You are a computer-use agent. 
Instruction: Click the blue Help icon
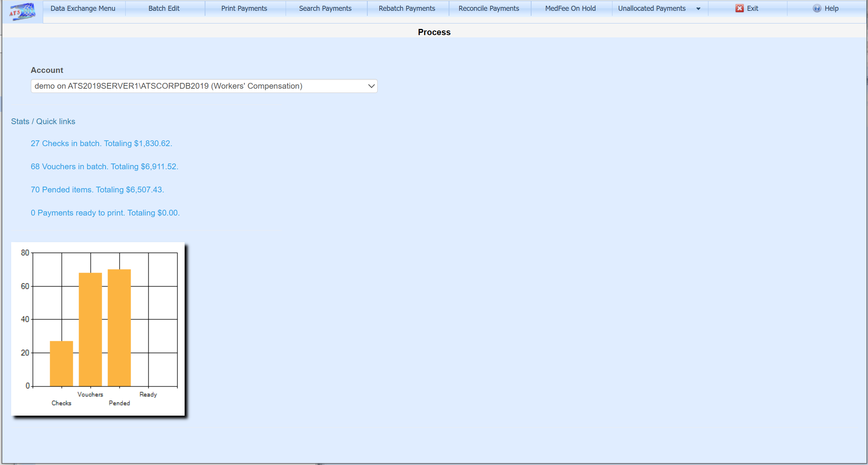click(x=817, y=8)
